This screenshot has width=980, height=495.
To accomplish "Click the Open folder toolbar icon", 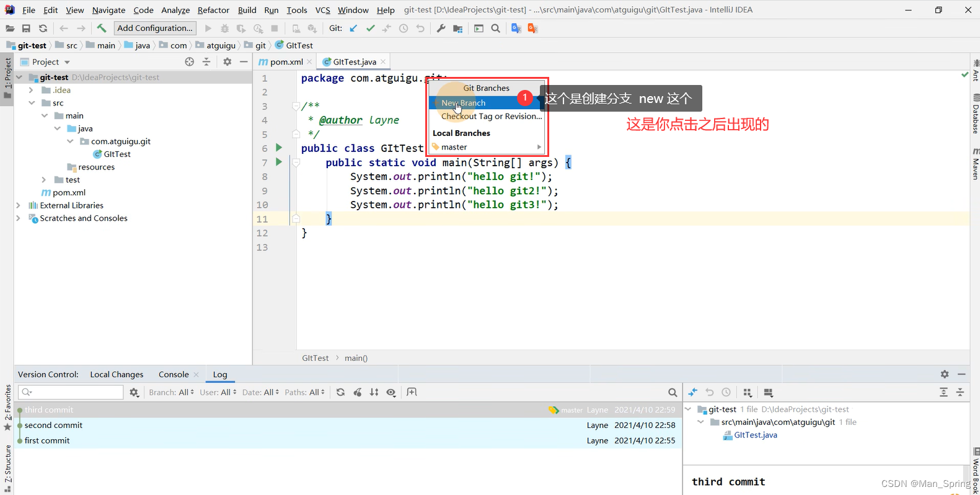I will 10,29.
